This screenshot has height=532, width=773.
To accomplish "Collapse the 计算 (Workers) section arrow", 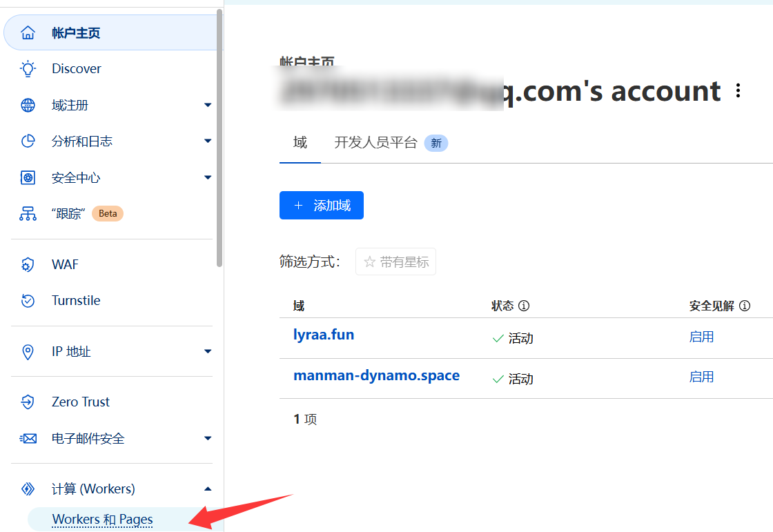I will (208, 489).
